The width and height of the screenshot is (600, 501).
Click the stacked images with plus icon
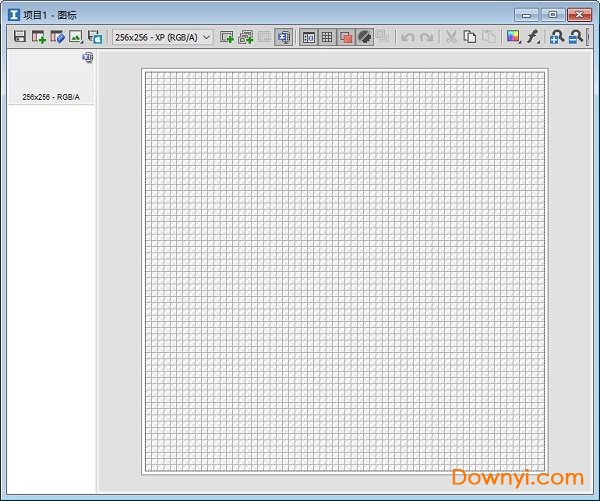246,37
